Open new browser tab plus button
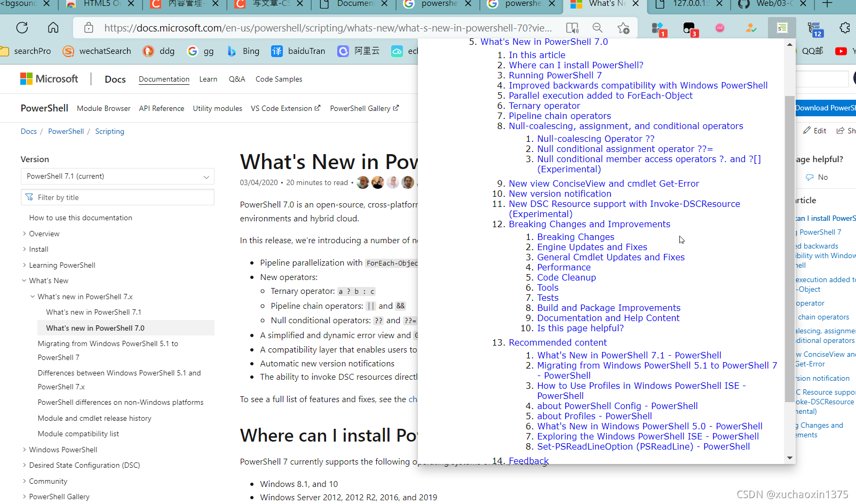This screenshot has height=504, width=856. pyautogui.click(x=827, y=4)
